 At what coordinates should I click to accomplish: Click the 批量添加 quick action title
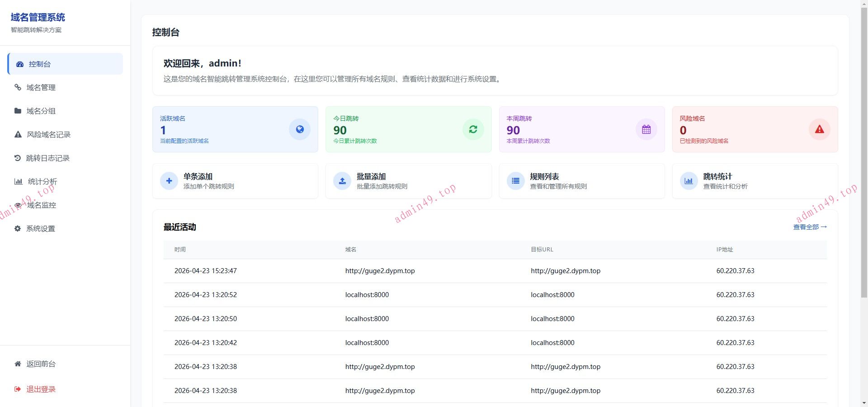tap(371, 176)
